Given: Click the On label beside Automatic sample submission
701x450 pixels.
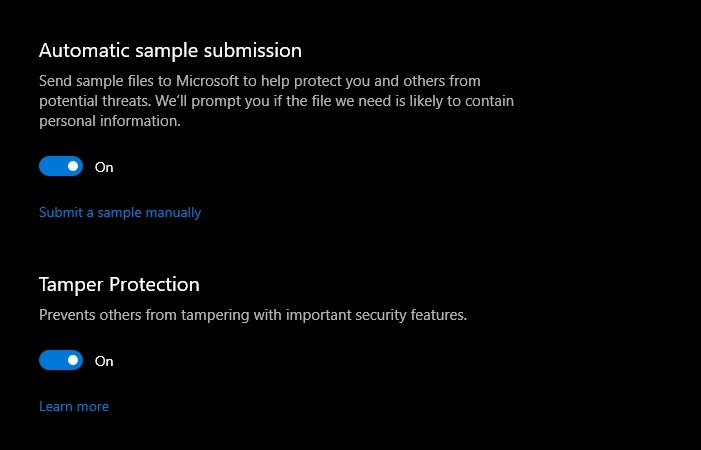Looking at the screenshot, I should coord(104,167).
